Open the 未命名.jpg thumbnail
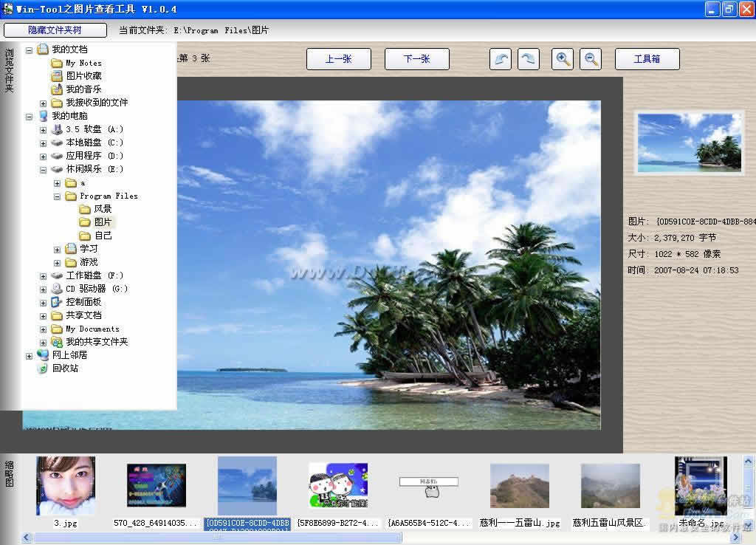Viewport: 756px width, 545px height. click(x=701, y=486)
